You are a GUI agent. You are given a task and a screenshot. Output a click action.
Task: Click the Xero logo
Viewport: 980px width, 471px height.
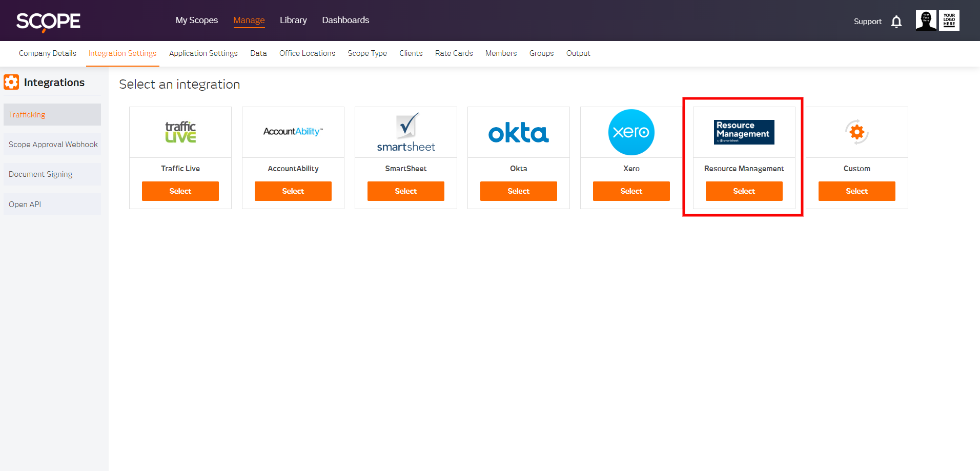(631, 132)
